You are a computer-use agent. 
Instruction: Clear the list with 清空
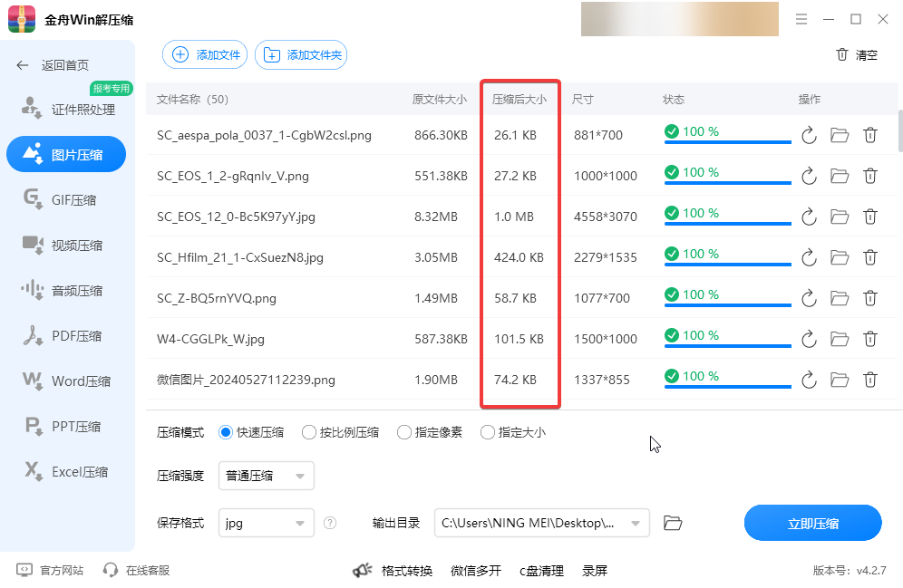coord(857,54)
